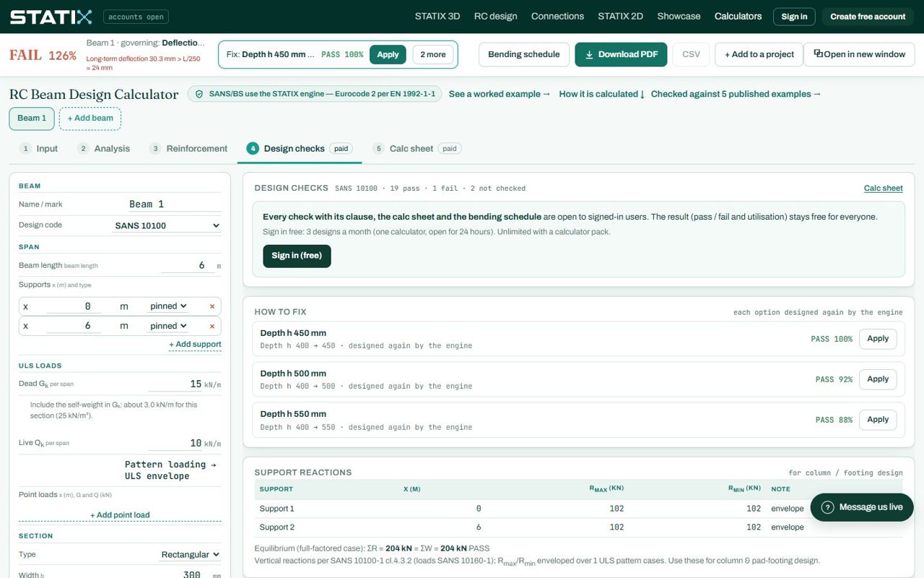Image resolution: width=924 pixels, height=578 pixels.
Task: Open the section Type Rectangular dropdown
Action: [190, 554]
